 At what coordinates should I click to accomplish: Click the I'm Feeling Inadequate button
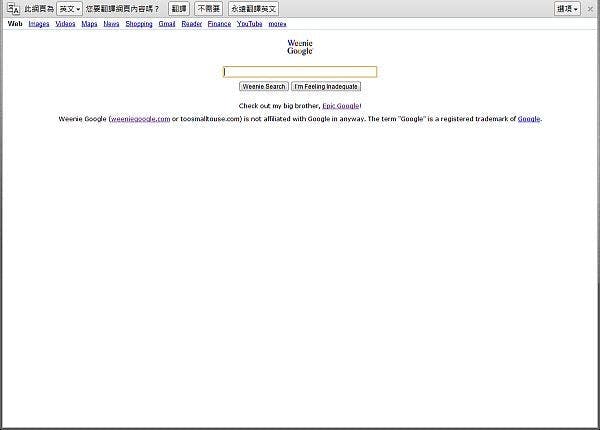pos(326,86)
